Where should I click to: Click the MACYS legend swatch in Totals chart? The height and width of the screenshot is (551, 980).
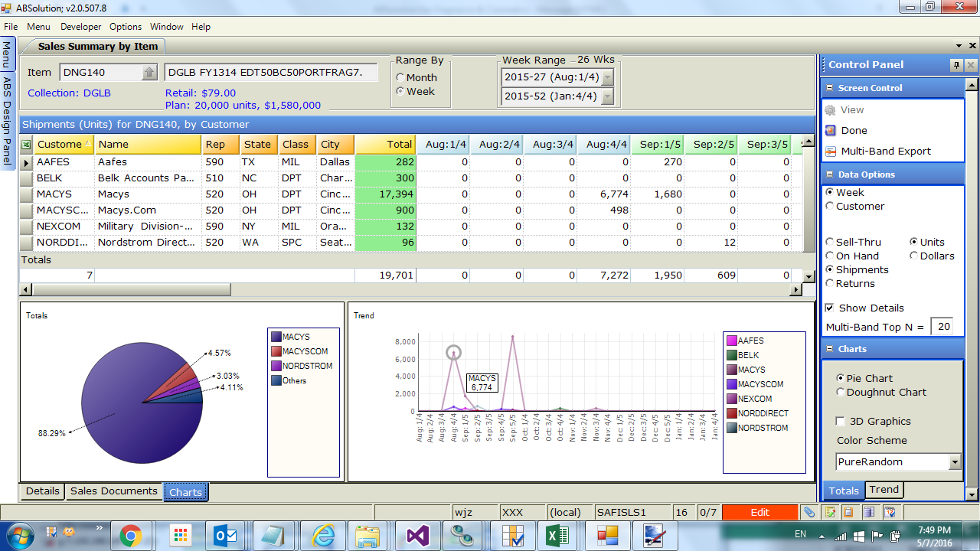click(x=276, y=337)
